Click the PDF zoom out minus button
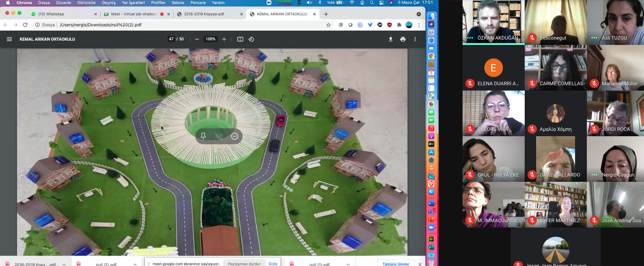Image resolution: width=644 pixels, height=266 pixels. click(197, 39)
